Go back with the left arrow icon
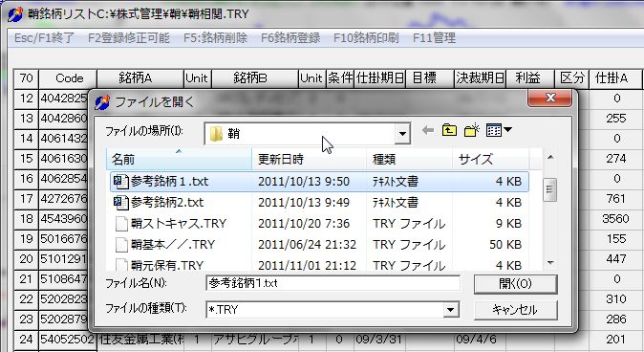The height and width of the screenshot is (352, 644). (x=428, y=131)
